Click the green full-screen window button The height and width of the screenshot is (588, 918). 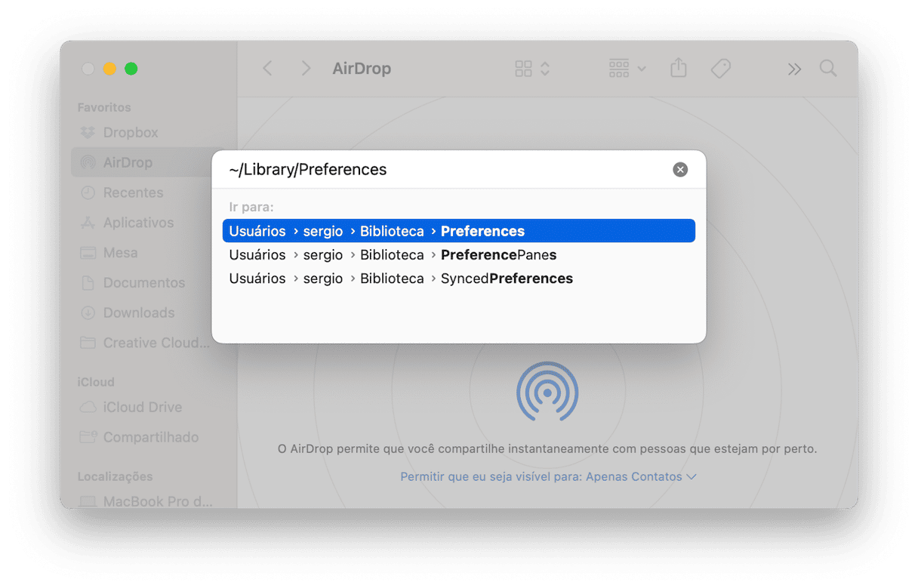point(131,69)
